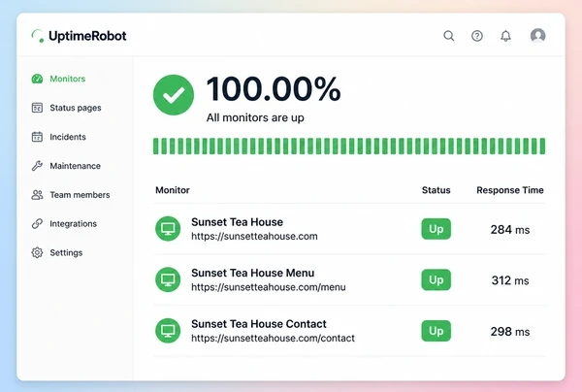Click the Up badge for Sunset Tea House Contact
Image resolution: width=582 pixels, height=392 pixels.
[436, 331]
